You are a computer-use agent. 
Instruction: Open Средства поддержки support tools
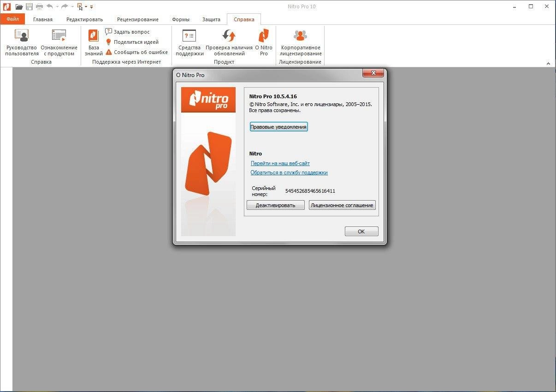(189, 42)
